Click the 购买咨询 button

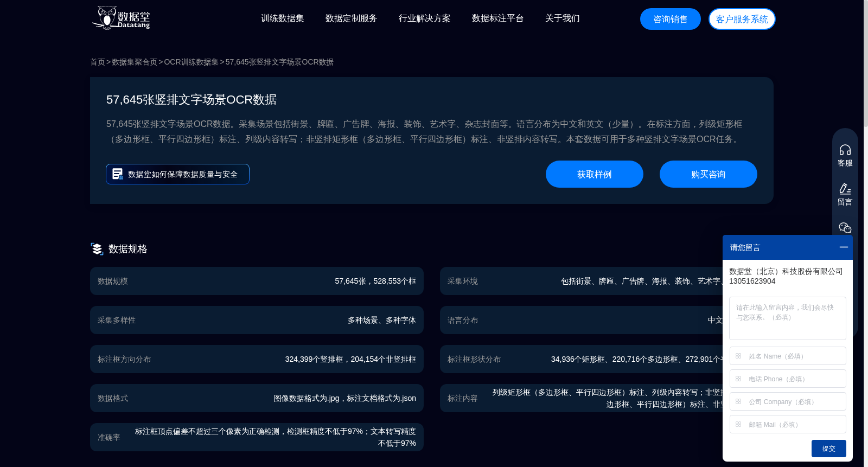709,174
